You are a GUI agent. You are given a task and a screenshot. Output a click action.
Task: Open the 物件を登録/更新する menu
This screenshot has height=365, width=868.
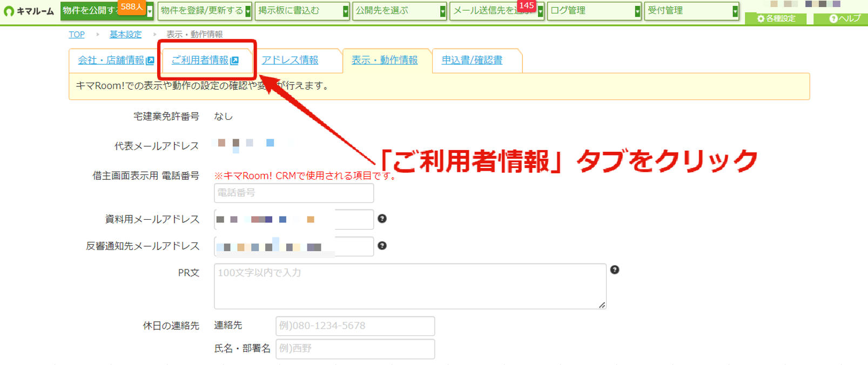click(204, 11)
